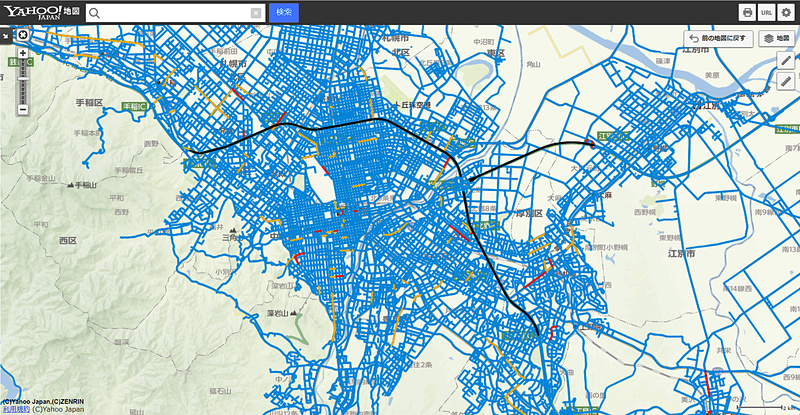This screenshot has width=800, height=415.
Task: Click the URL share button
Action: (x=766, y=13)
